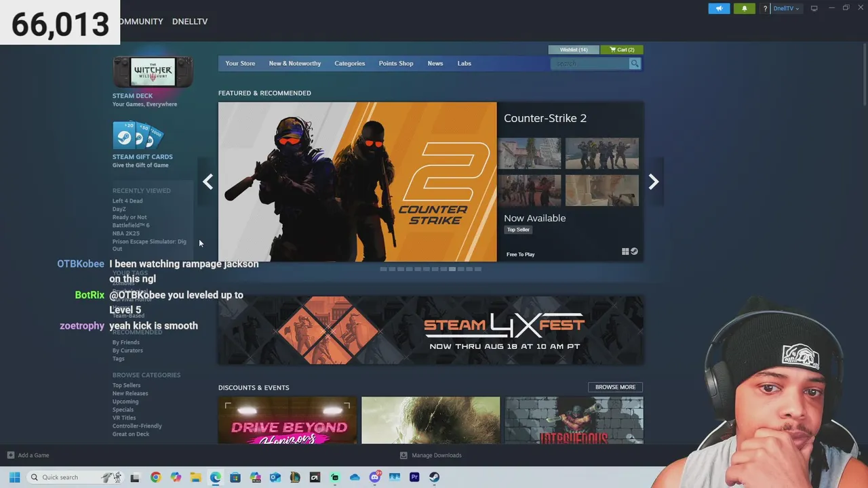Open recently viewed Ready or Not

click(130, 217)
